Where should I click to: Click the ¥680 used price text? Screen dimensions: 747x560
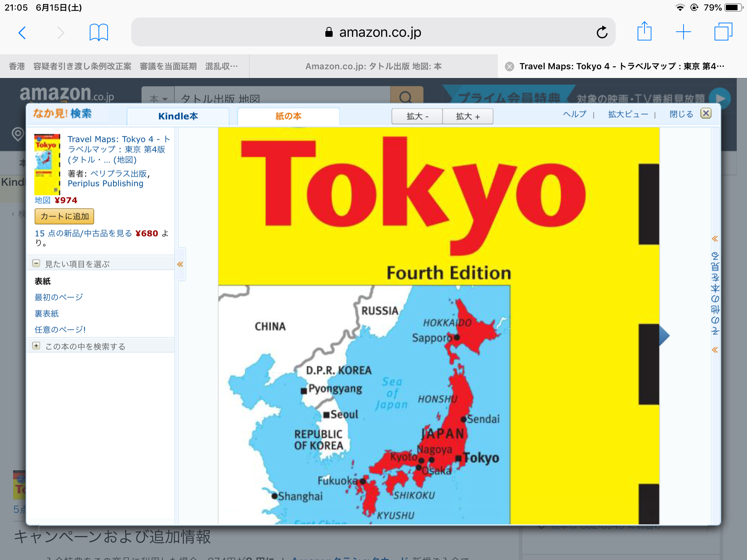pyautogui.click(x=147, y=233)
